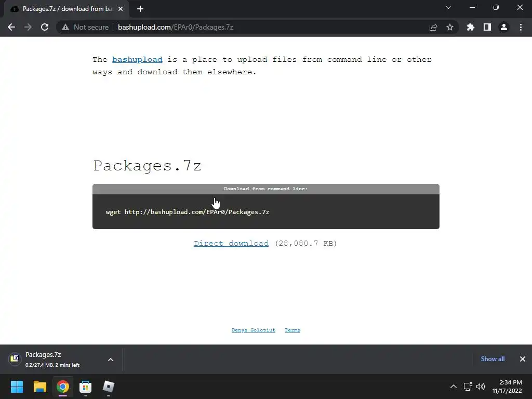This screenshot has height=399, width=532.
Task: Click the 7z file icon in downloads shelf
Action: [15, 358]
